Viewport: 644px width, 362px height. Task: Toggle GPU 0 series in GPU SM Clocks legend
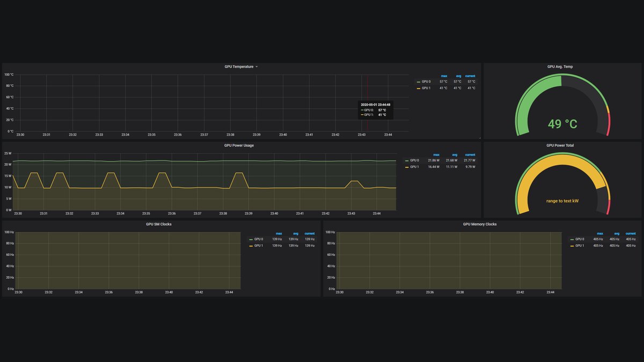click(259, 239)
